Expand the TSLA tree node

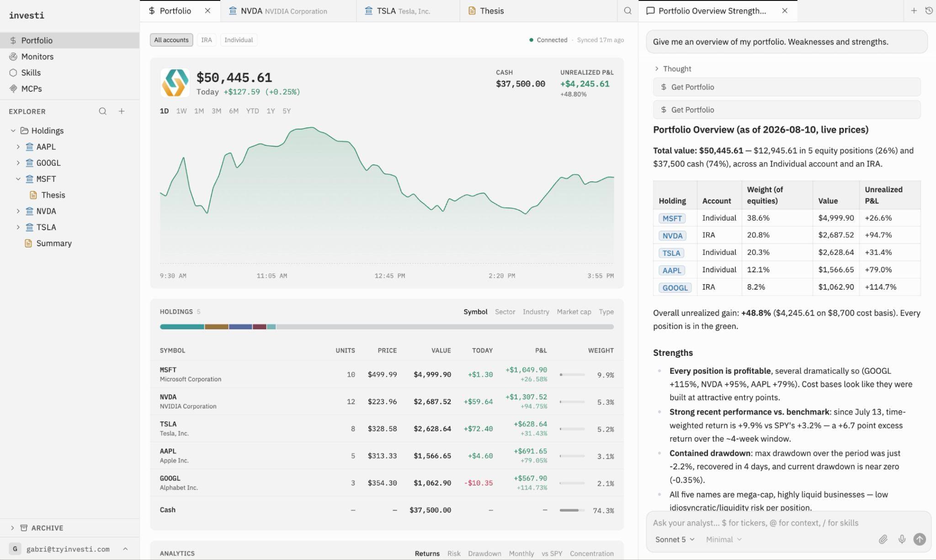click(x=18, y=227)
